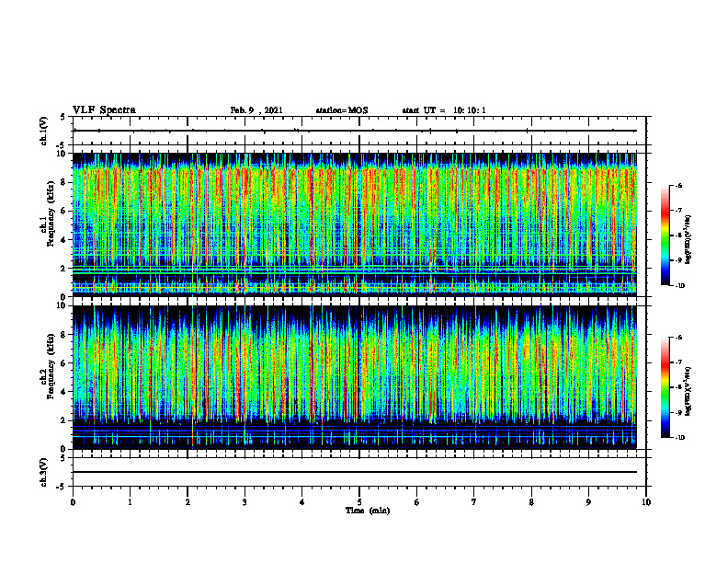Screen dimensions: 728x563
Task: Click the ch.1 colorbar PSD unit label
Action: 688,240
